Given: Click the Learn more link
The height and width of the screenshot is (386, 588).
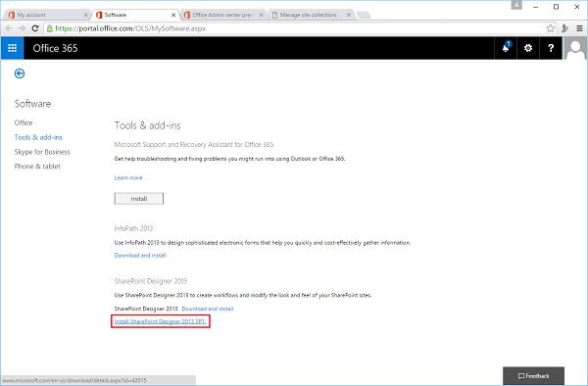Looking at the screenshot, I should tap(128, 177).
